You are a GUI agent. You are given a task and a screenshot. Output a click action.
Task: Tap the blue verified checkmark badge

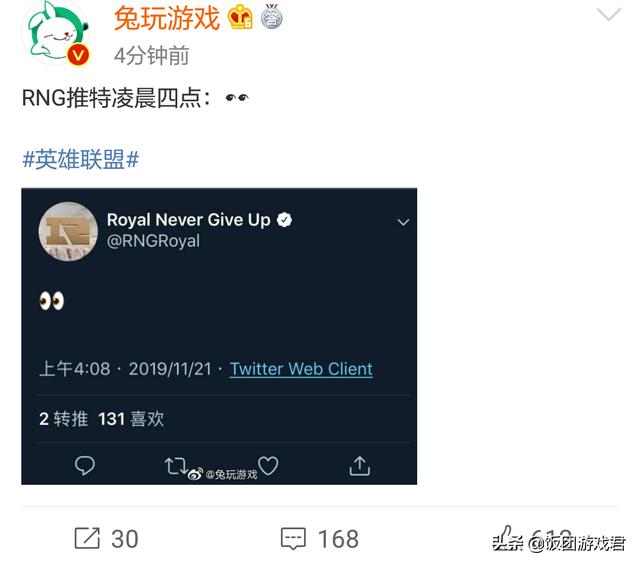[284, 220]
